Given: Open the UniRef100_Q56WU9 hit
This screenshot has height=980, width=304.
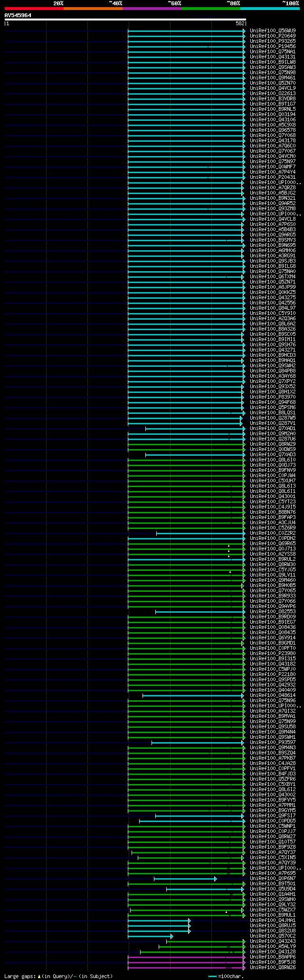Looking at the screenshot, I should [x=273, y=30].
